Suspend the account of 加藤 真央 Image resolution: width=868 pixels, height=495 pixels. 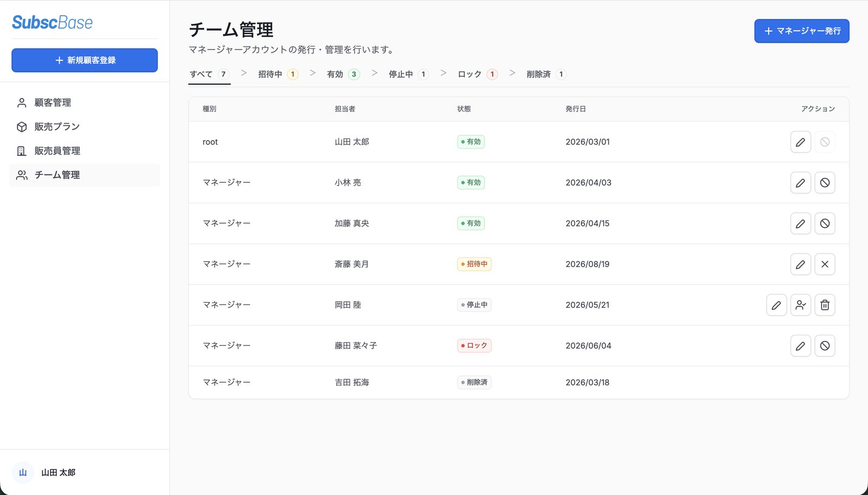point(825,224)
